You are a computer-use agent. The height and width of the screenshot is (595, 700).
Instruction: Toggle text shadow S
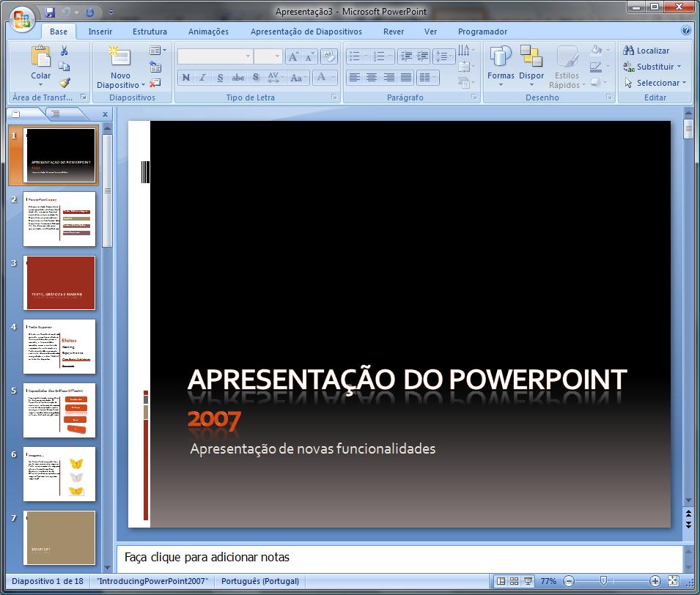pyautogui.click(x=255, y=78)
